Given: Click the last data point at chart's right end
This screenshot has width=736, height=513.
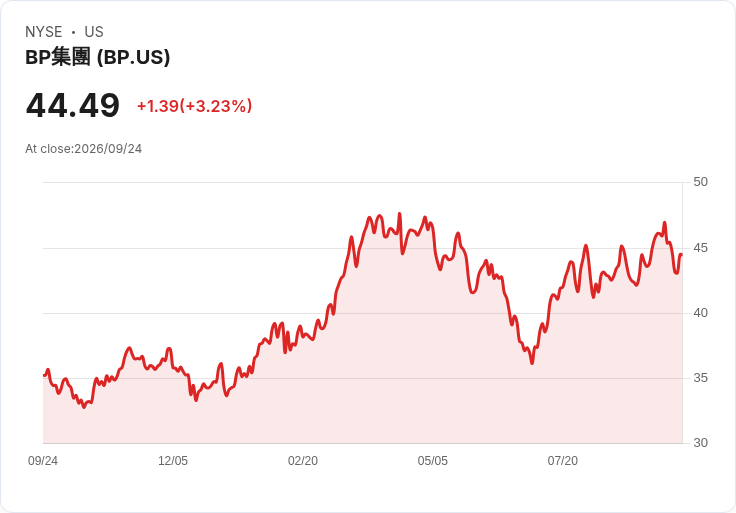Looking at the screenshot, I should [681, 254].
